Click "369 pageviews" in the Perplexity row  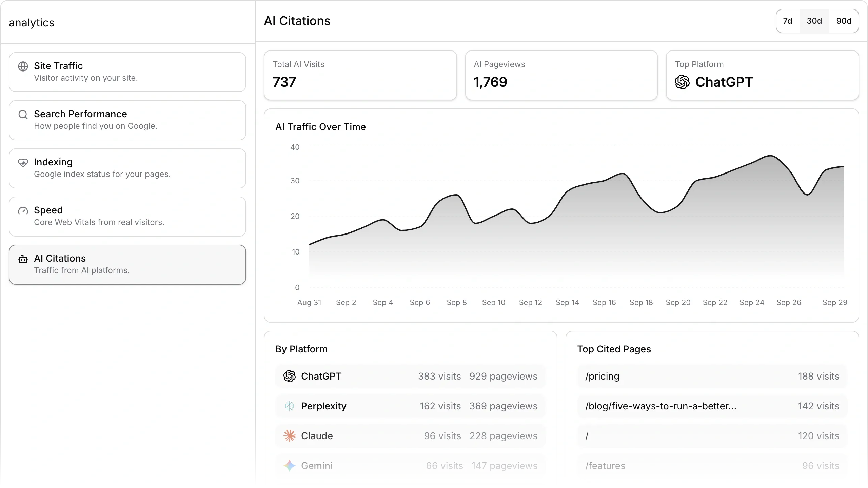[x=504, y=406]
